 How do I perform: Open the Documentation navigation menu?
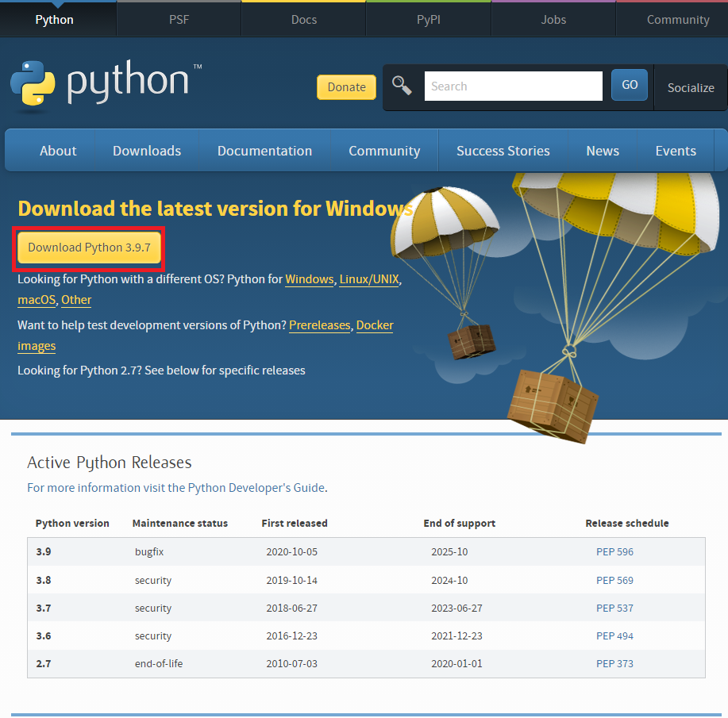(264, 151)
